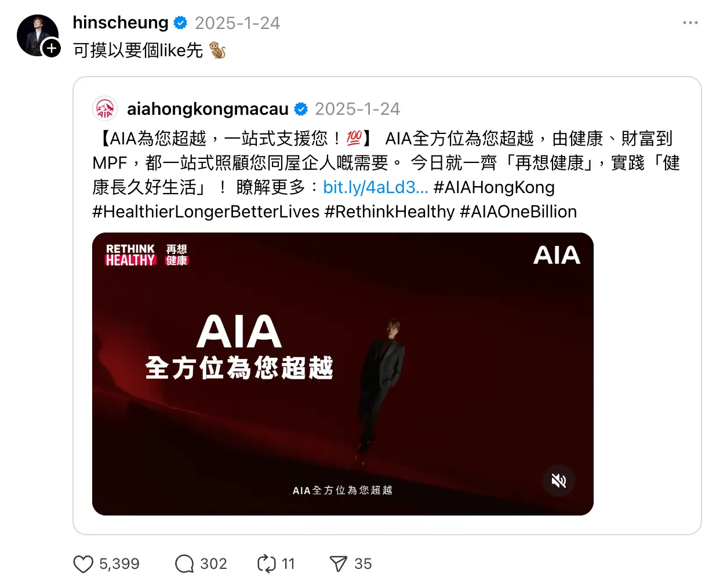Play the AIA video thumbnail

point(343,374)
